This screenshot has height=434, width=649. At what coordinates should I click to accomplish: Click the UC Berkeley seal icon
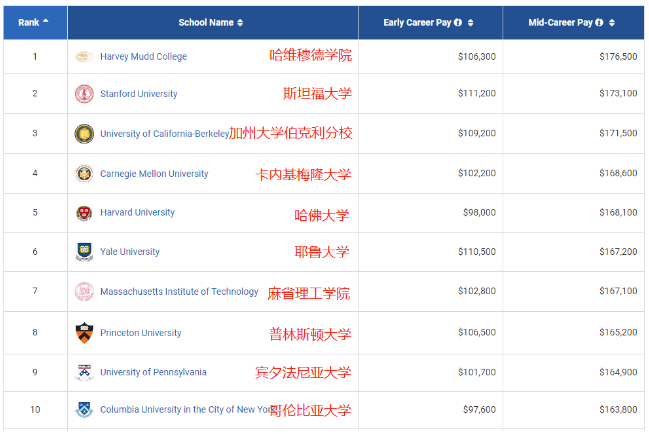coord(84,133)
